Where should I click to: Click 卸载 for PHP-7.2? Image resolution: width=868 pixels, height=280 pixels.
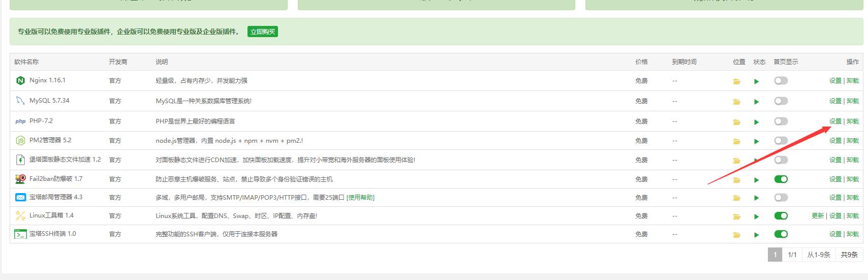853,121
